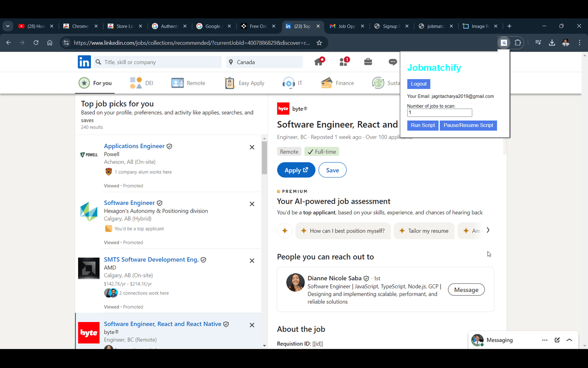Click the AMD company logo
This screenshot has width=588, height=368.
click(x=89, y=269)
